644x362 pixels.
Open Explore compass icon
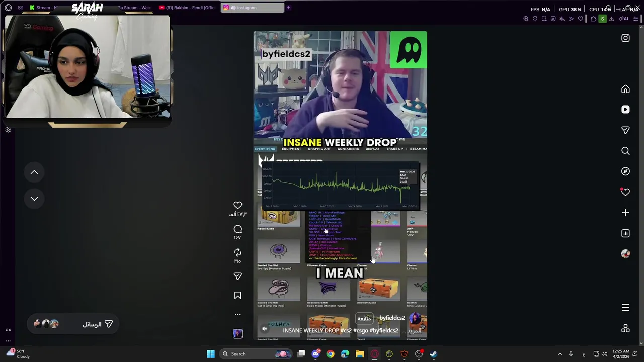(625, 171)
